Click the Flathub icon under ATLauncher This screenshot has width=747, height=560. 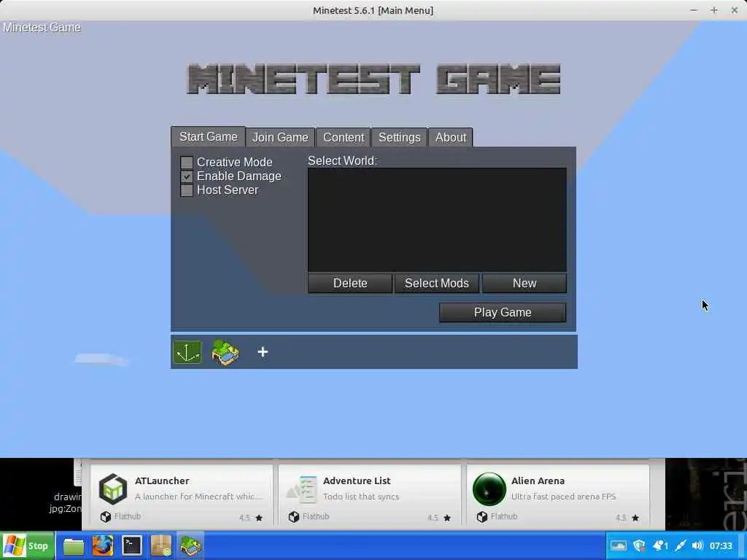coord(106,517)
